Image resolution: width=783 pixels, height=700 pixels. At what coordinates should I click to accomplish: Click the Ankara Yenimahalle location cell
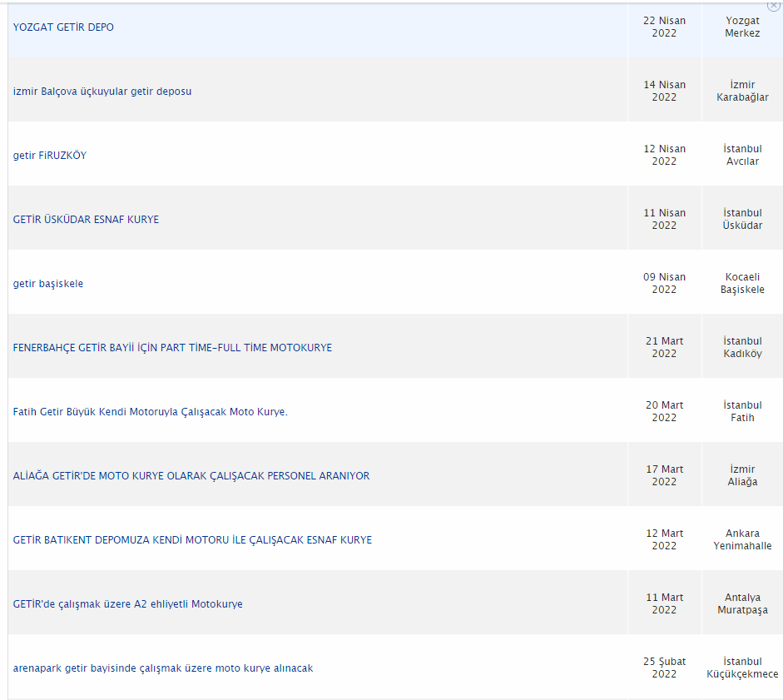[x=742, y=539]
